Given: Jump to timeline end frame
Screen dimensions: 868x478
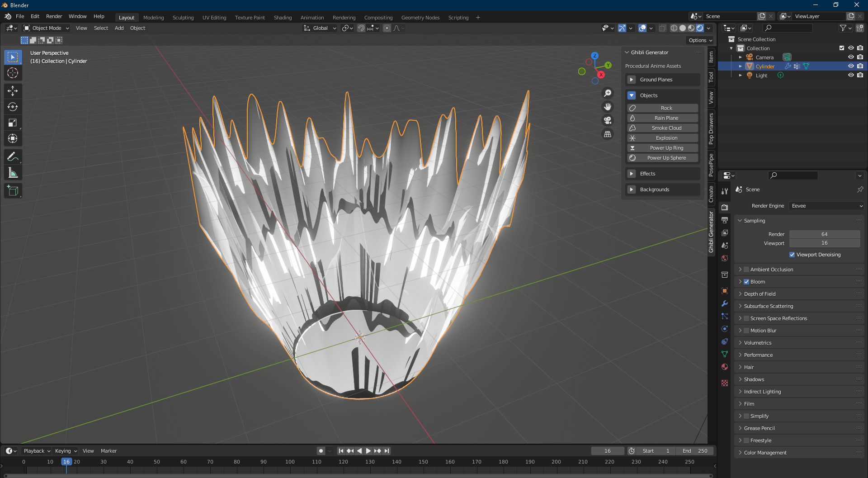Looking at the screenshot, I should point(387,451).
